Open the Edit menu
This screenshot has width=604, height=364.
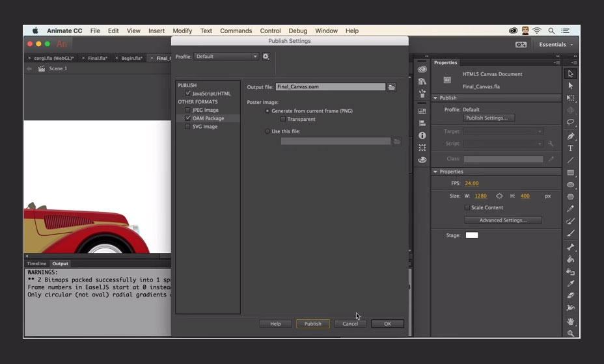[113, 31]
